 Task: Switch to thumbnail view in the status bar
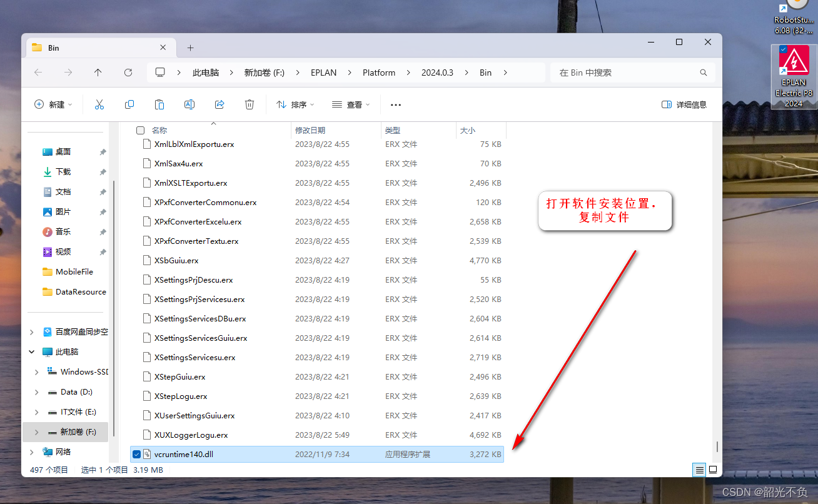pos(713,470)
